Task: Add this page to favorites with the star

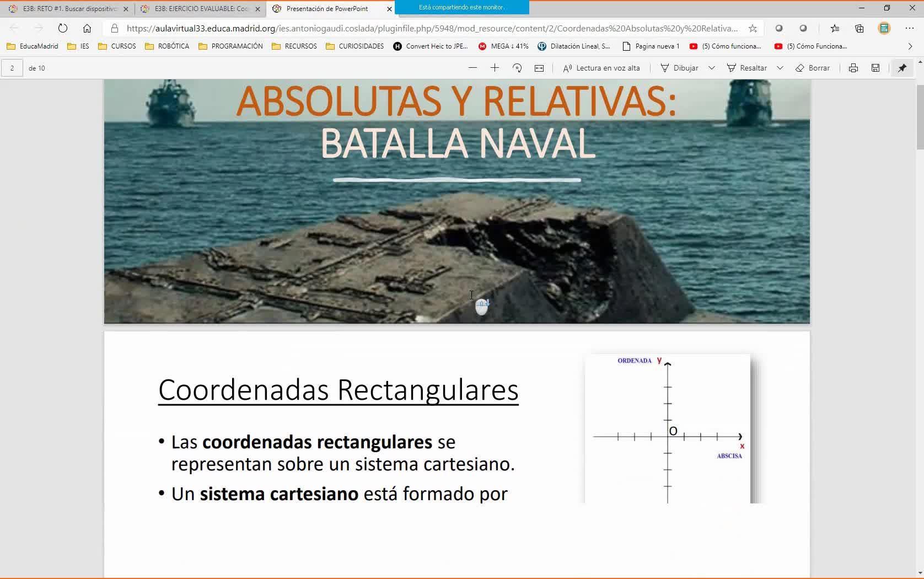Action: point(753,28)
